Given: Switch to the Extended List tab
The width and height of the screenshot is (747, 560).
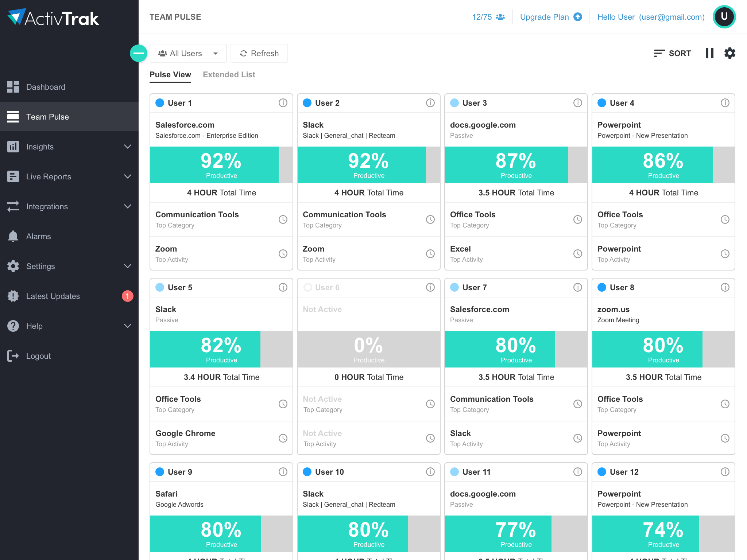Looking at the screenshot, I should tap(229, 75).
